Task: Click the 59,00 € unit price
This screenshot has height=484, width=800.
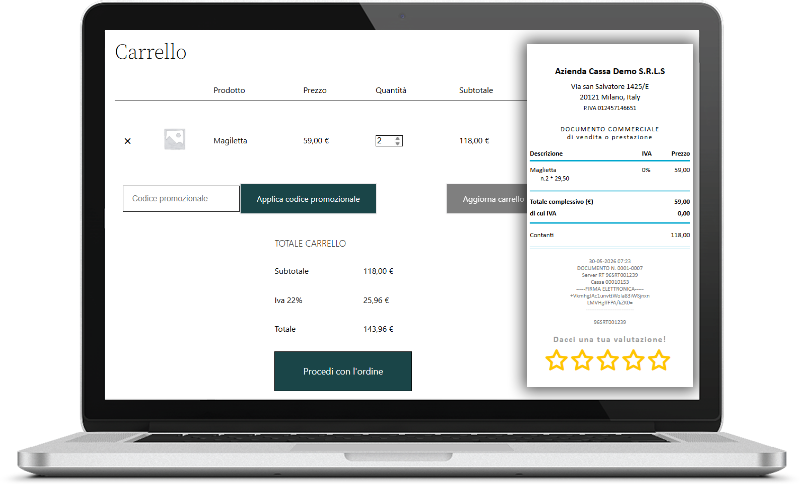Action: (x=316, y=141)
